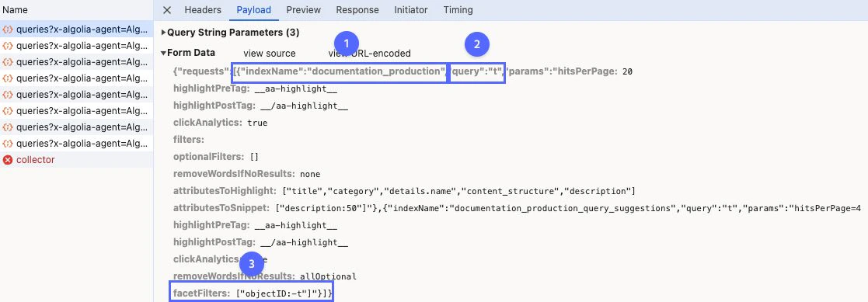Switch to the Headers tab
The width and height of the screenshot is (868, 302).
click(203, 10)
